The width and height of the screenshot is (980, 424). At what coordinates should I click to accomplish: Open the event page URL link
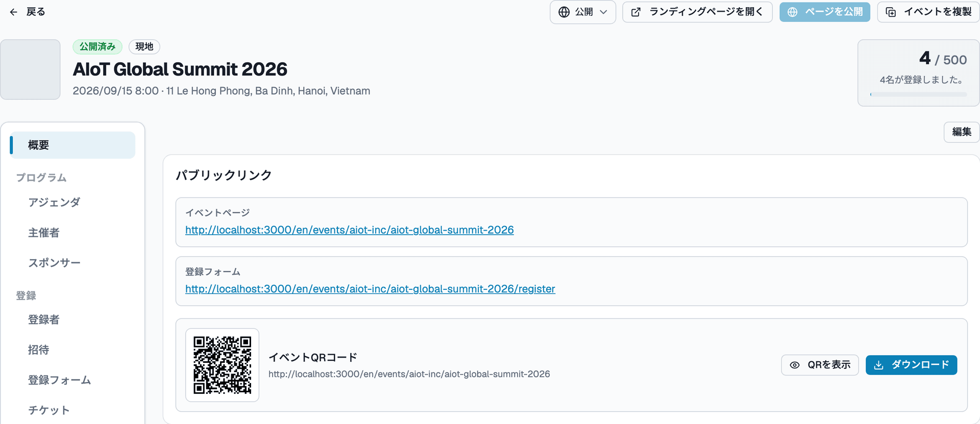350,230
